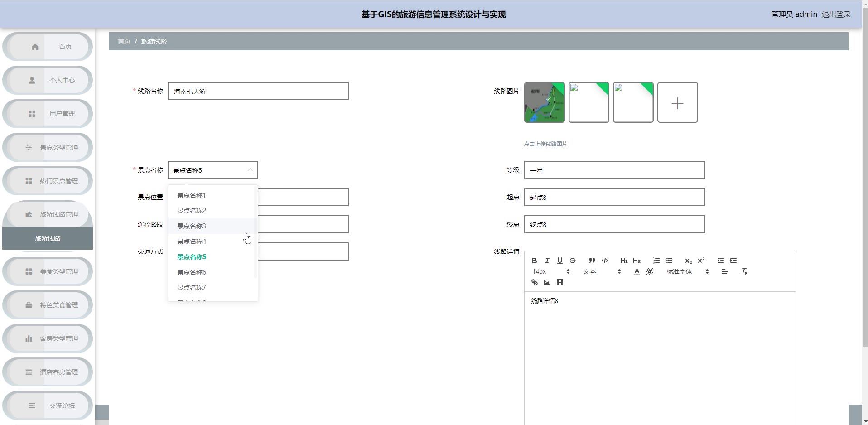The image size is (868, 425).
Task: Insert a video in editor
Action: [x=559, y=282]
